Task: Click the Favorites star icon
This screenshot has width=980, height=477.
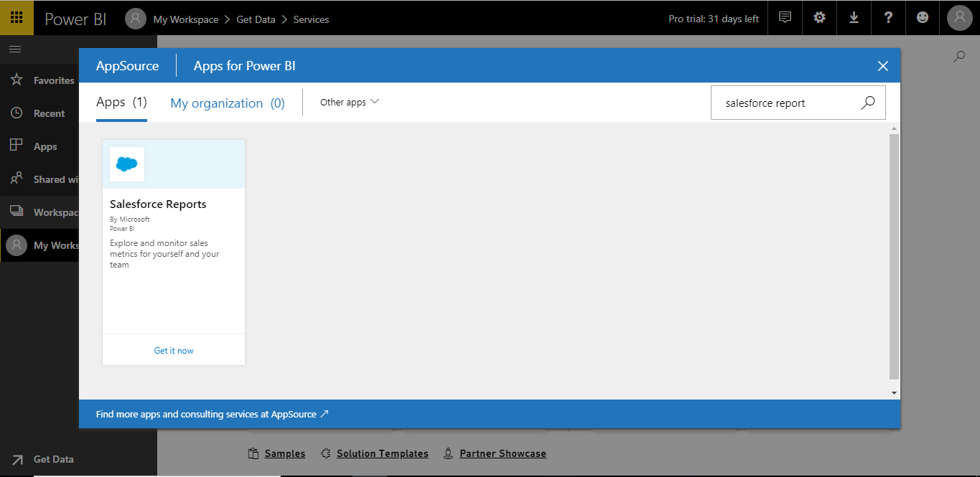Action: (16, 80)
